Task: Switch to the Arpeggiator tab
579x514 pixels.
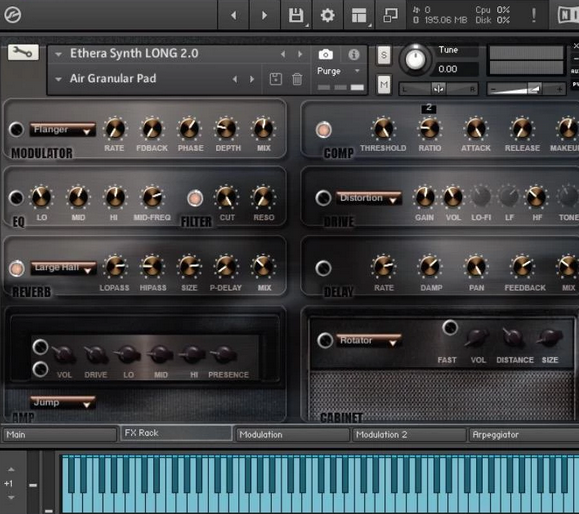Action: (x=524, y=435)
